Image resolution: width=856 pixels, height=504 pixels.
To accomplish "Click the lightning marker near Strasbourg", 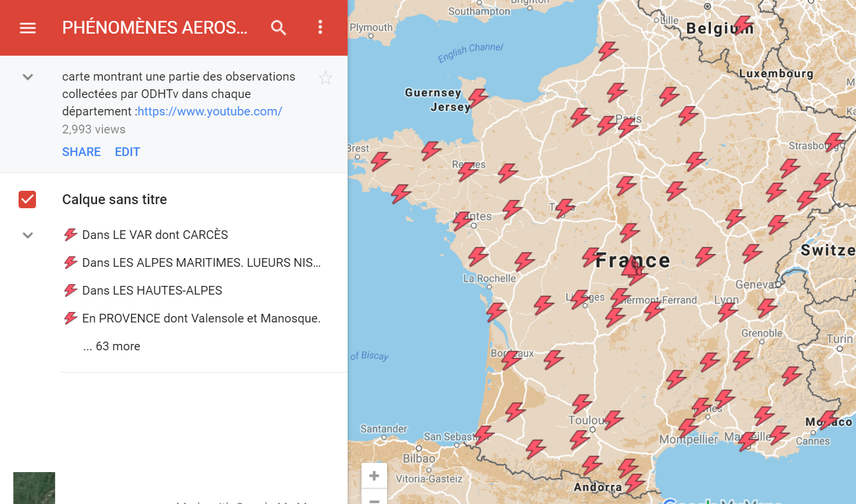I will point(834,143).
